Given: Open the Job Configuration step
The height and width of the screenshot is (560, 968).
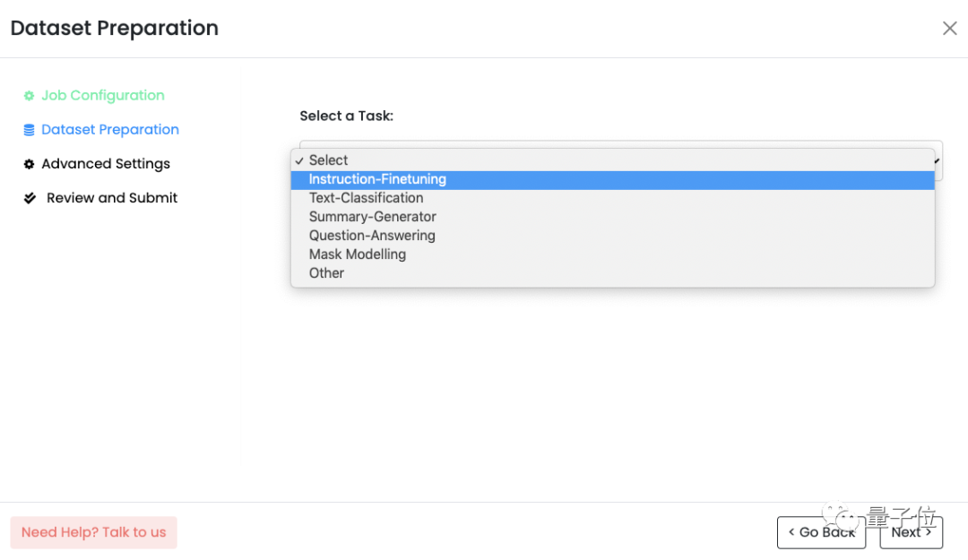Looking at the screenshot, I should [x=102, y=96].
